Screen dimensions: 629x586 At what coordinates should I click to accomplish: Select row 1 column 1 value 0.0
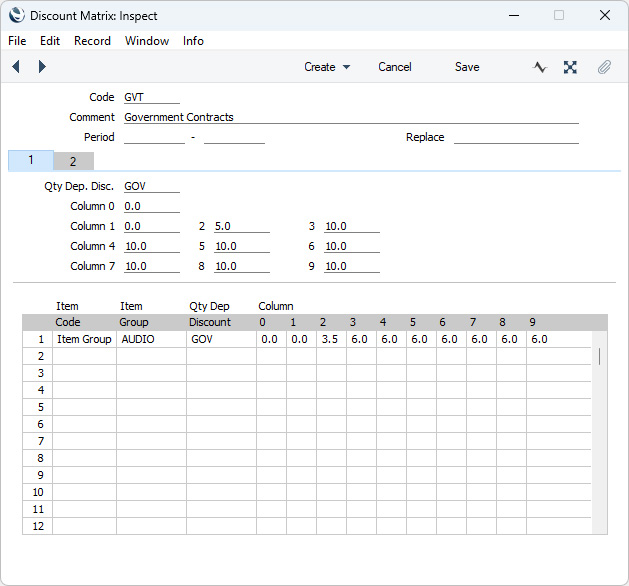point(301,339)
